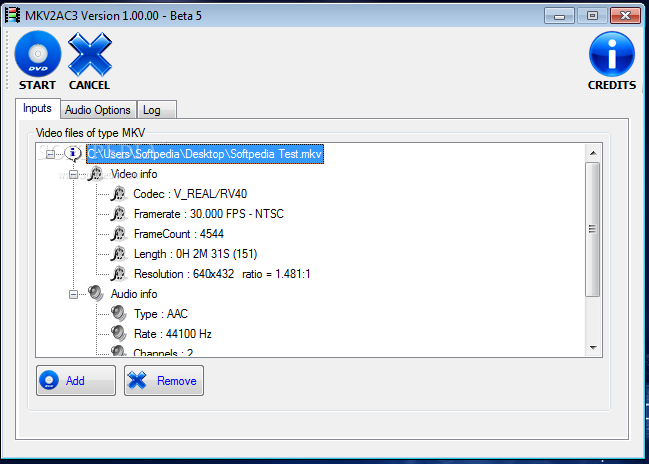Click the icon next to Length row

click(119, 254)
